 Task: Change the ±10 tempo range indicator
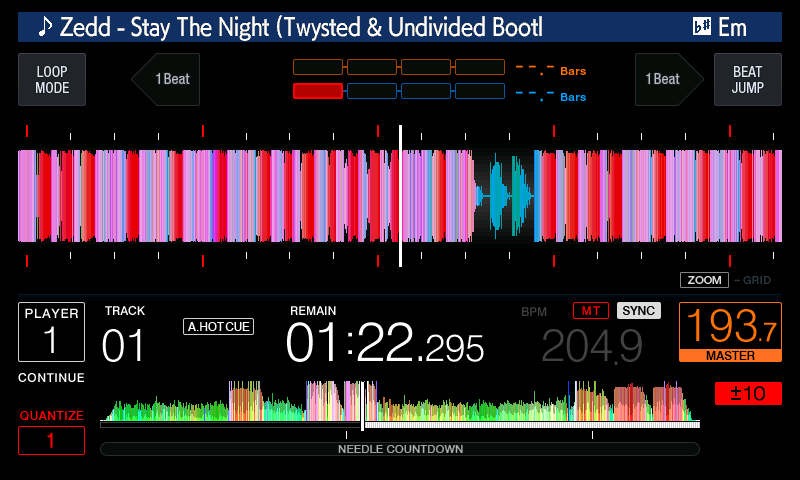748,393
